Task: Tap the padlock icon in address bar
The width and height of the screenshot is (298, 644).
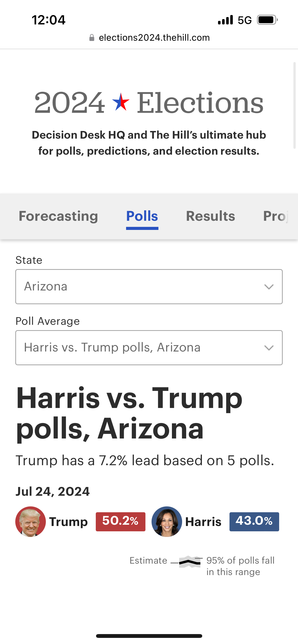Action: [x=92, y=38]
